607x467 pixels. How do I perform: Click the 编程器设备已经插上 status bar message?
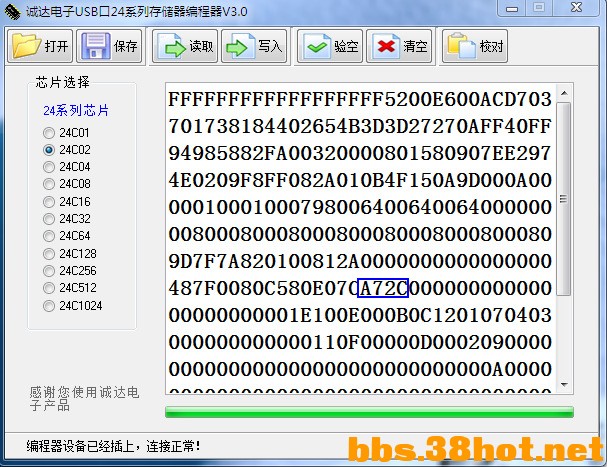coord(113,446)
